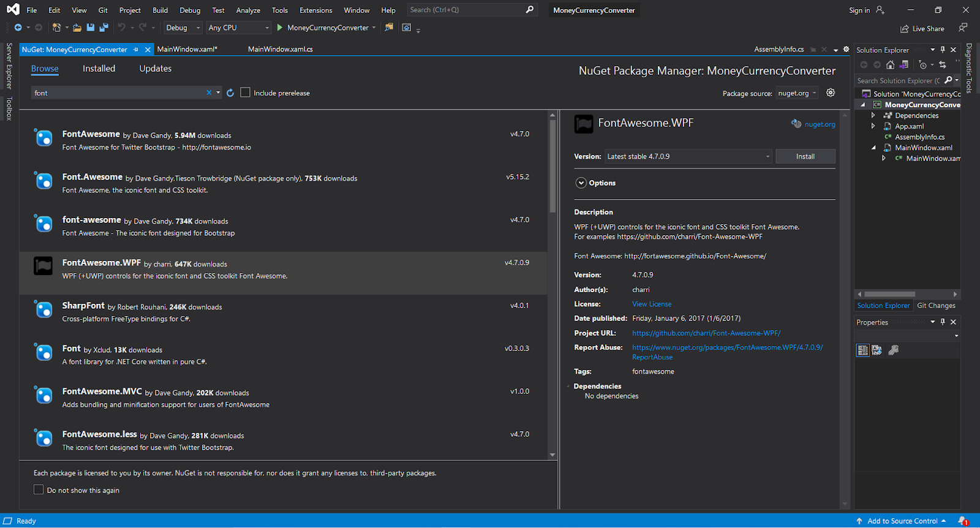Click the Save All icon
The height and width of the screenshot is (528, 980).
(x=104, y=28)
